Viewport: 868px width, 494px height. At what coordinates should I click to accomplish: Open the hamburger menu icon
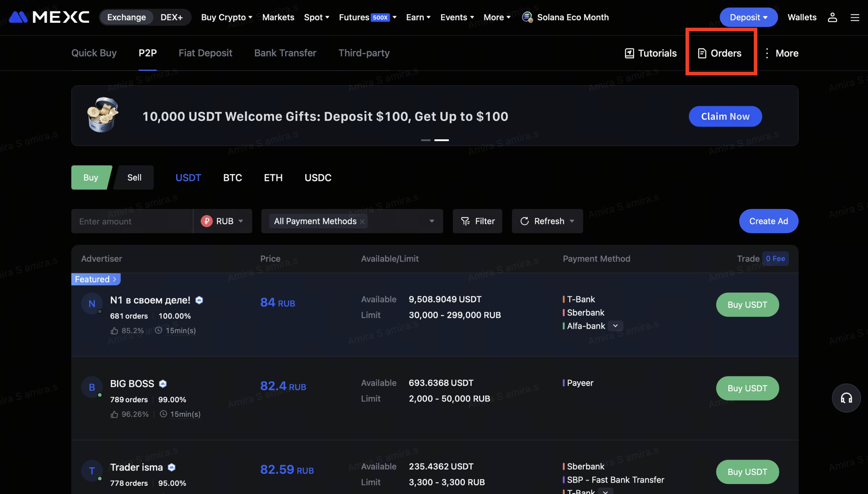[x=854, y=17]
